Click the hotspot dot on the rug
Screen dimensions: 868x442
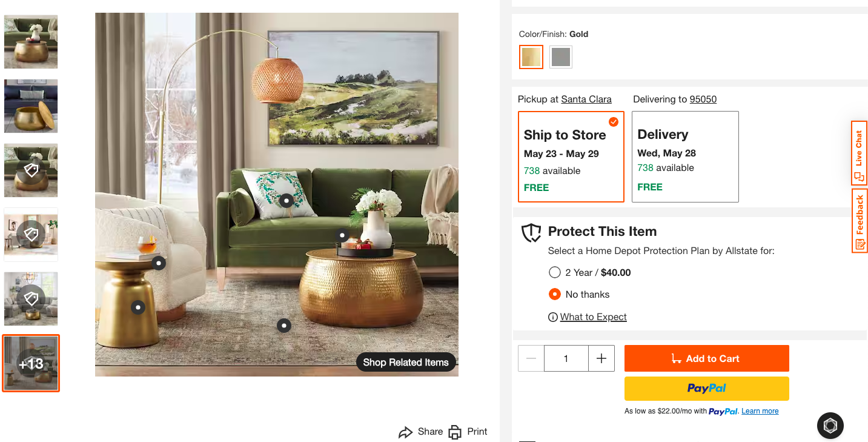pos(284,326)
